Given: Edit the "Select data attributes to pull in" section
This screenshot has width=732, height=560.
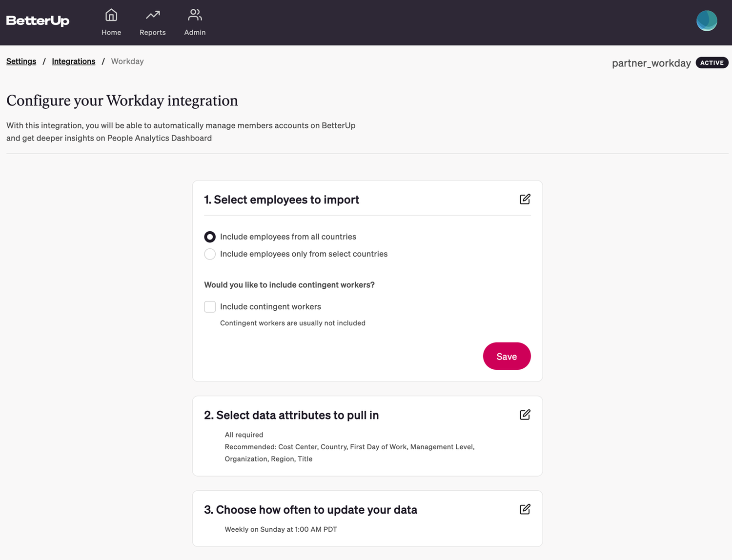Looking at the screenshot, I should click(525, 414).
